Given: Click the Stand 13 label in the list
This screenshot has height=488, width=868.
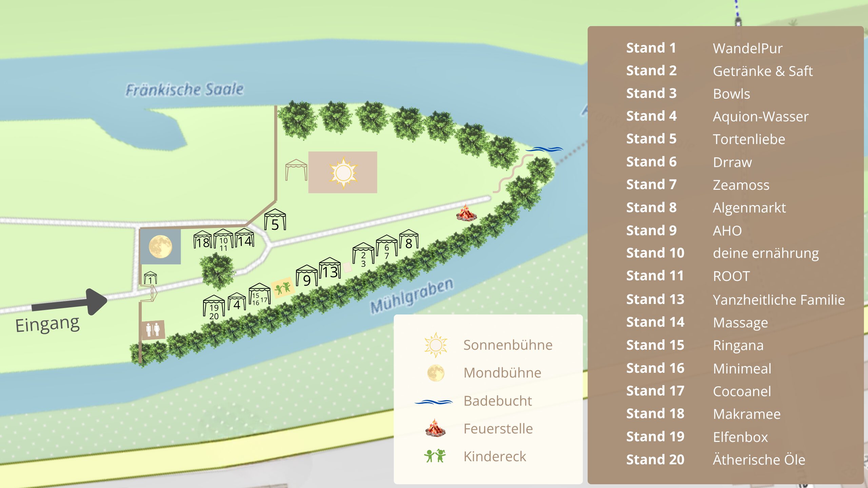Looking at the screenshot, I should click(x=655, y=300).
